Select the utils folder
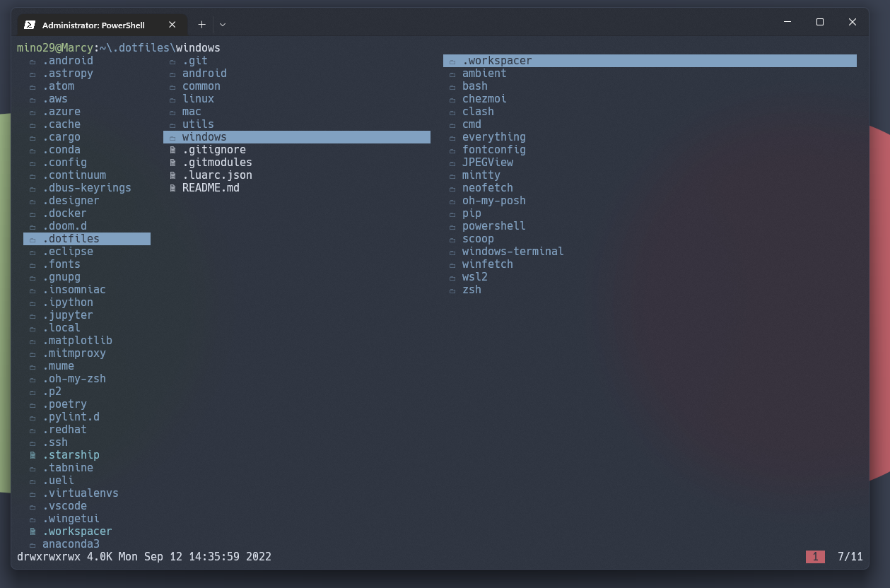The height and width of the screenshot is (588, 890). point(198,124)
